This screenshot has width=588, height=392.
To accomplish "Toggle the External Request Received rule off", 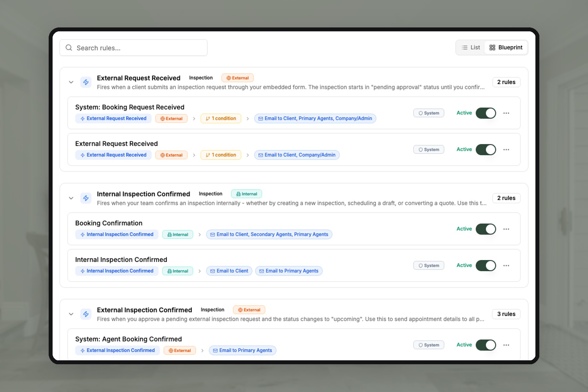I will [486, 150].
